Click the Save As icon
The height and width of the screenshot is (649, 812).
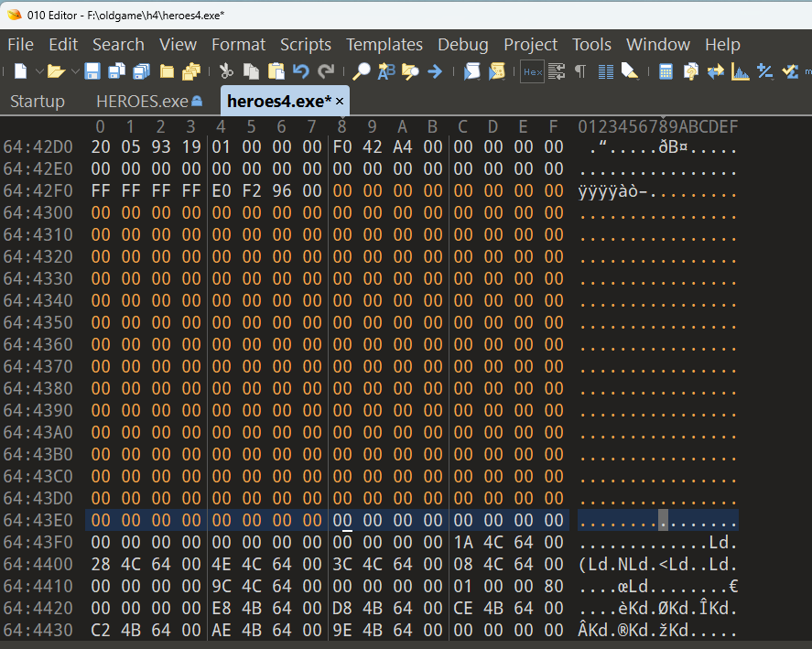coord(116,71)
